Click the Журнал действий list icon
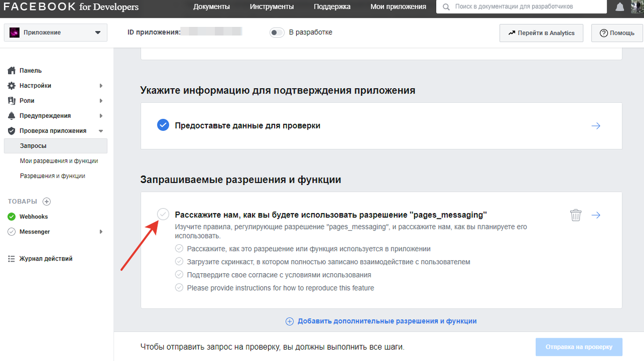Screen dimensions: 644x361 coord(11,259)
